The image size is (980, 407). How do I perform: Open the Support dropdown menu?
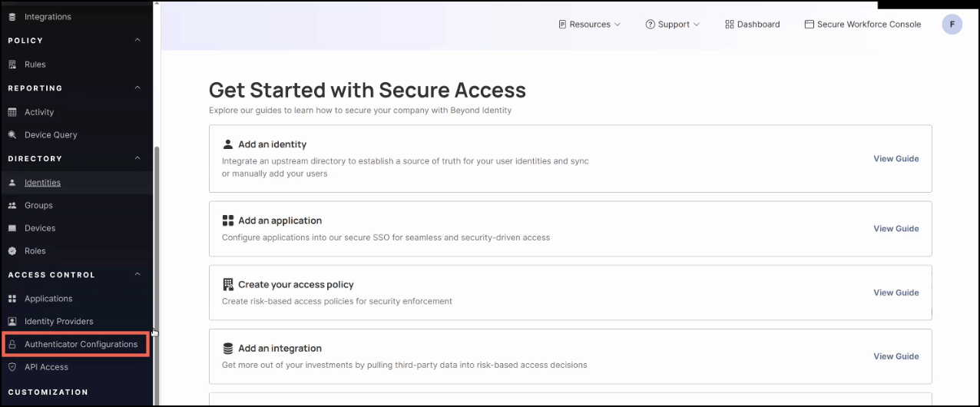click(x=673, y=25)
